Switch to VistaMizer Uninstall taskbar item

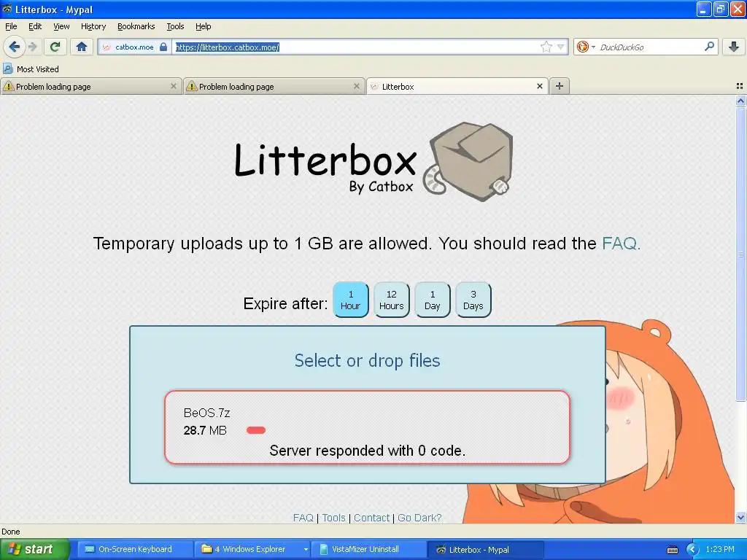(x=368, y=550)
